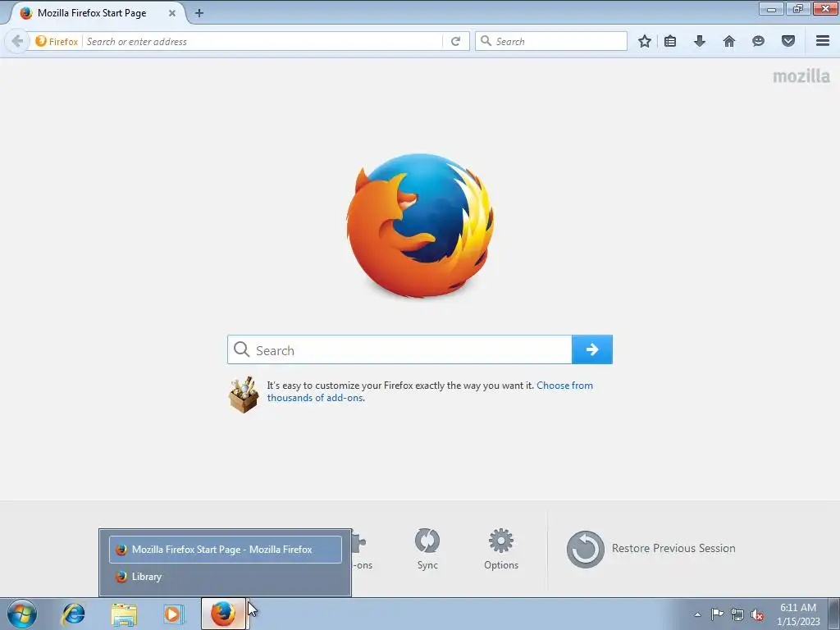Switch to Mozilla Firefox Start Page window preview
The width and height of the screenshot is (840, 630).
pyautogui.click(x=226, y=550)
